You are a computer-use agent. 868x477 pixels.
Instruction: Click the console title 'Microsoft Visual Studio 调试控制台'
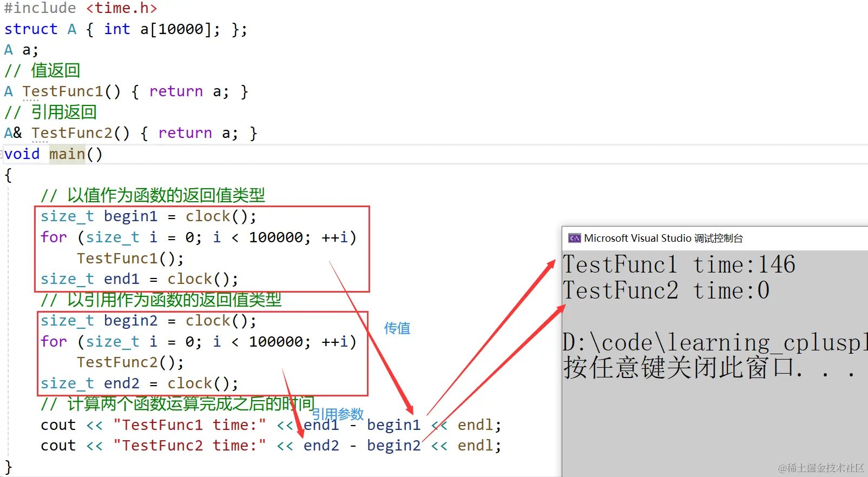(663, 239)
